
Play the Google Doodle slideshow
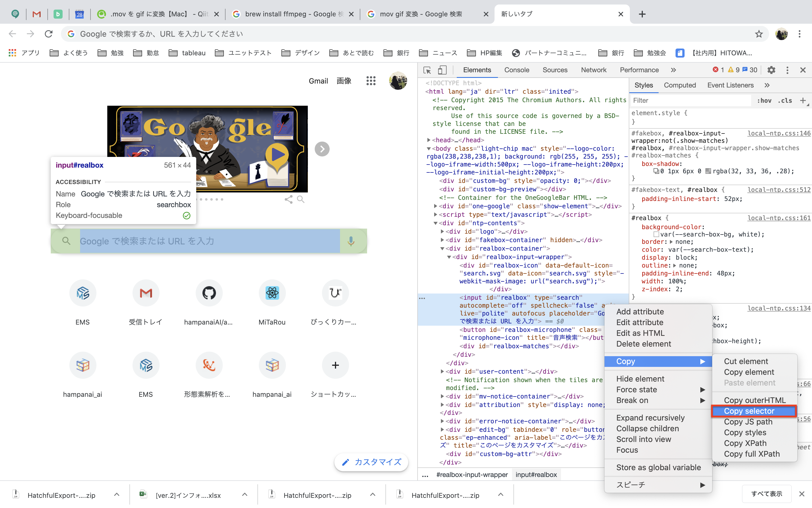click(277, 155)
